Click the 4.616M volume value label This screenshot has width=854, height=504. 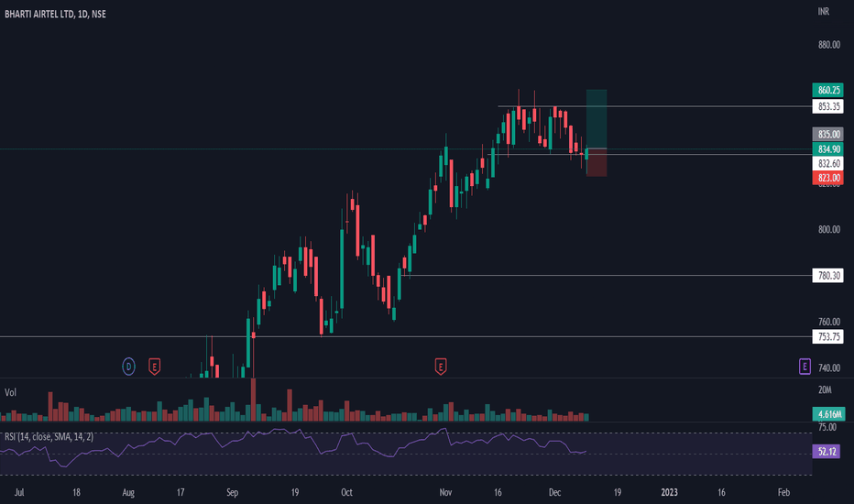click(x=829, y=414)
